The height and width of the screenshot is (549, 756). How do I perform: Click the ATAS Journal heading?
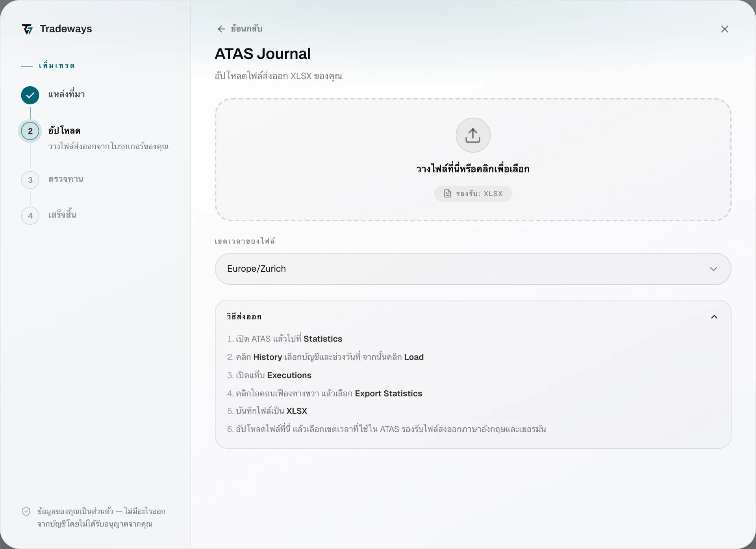point(263,54)
